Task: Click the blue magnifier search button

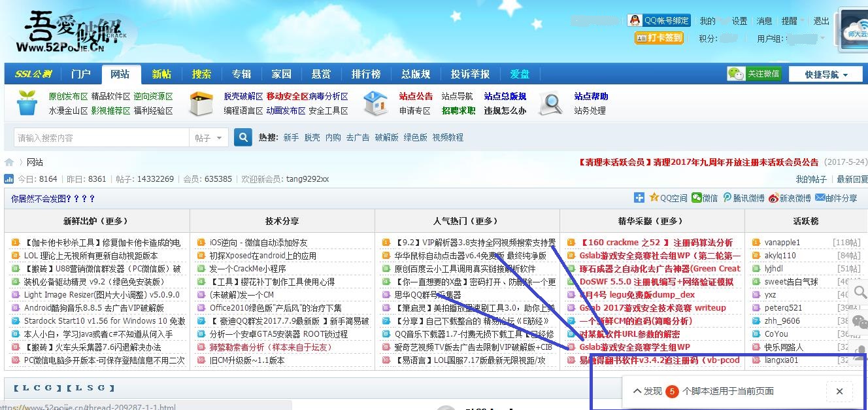Action: (x=242, y=137)
